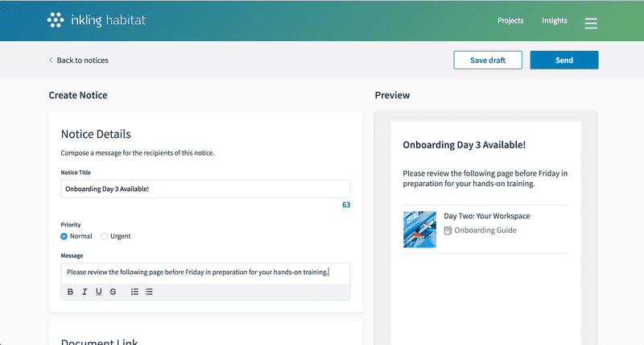This screenshot has width=644, height=345.
Task: Click the preview message body paragraph
Action: coord(485,178)
